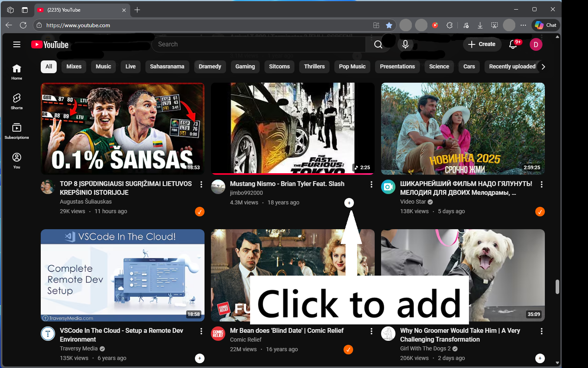Select the Thrillers filter chip
The image size is (588, 368).
coord(314,67)
